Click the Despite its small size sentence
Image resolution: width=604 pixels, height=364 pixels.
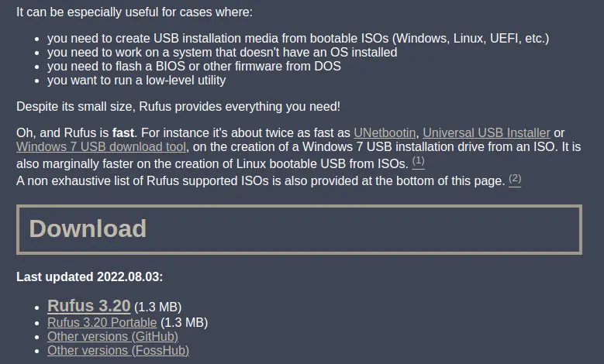178,107
